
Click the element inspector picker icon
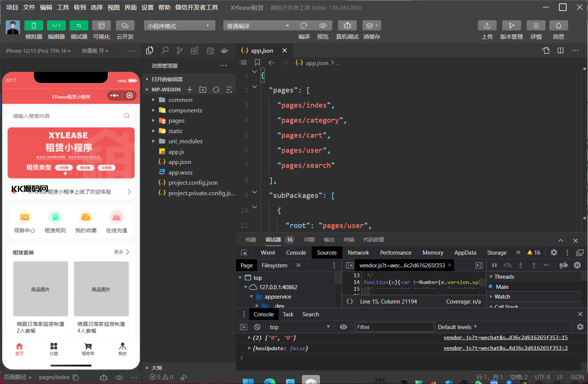pyautogui.click(x=244, y=253)
